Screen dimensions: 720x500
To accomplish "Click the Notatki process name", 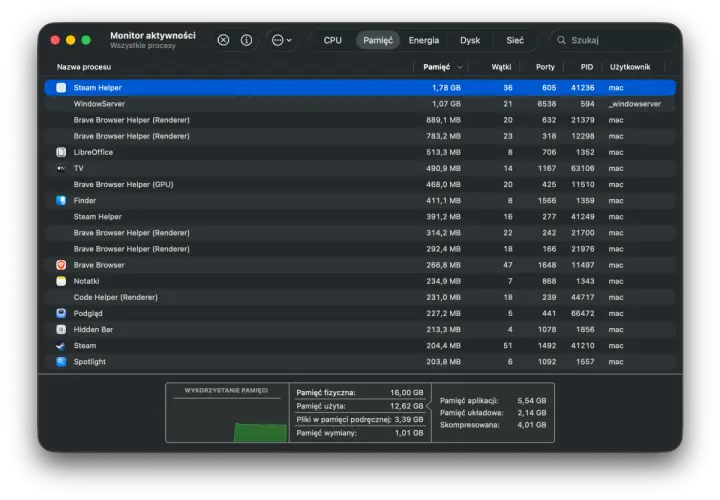I will point(86,281).
